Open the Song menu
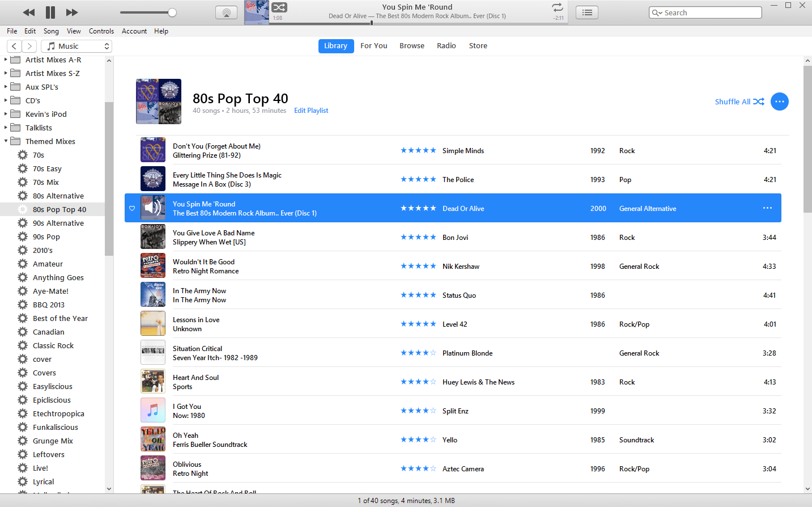 coord(51,31)
